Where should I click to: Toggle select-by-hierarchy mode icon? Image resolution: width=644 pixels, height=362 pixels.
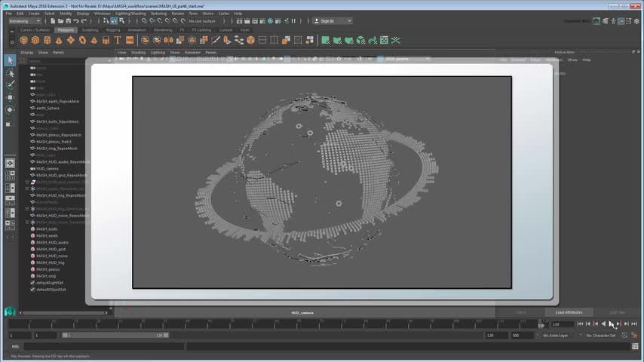tap(106, 21)
